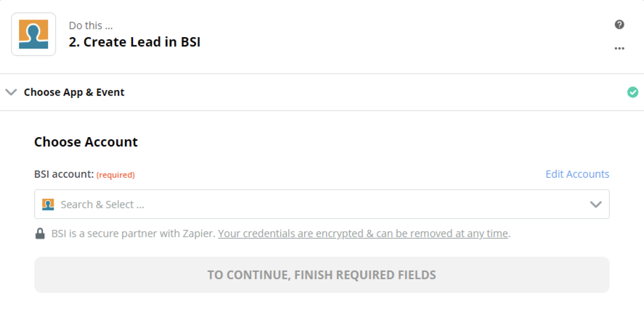The height and width of the screenshot is (325, 644).
Task: Click the BSI app logo beside the step title
Action: click(x=33, y=34)
